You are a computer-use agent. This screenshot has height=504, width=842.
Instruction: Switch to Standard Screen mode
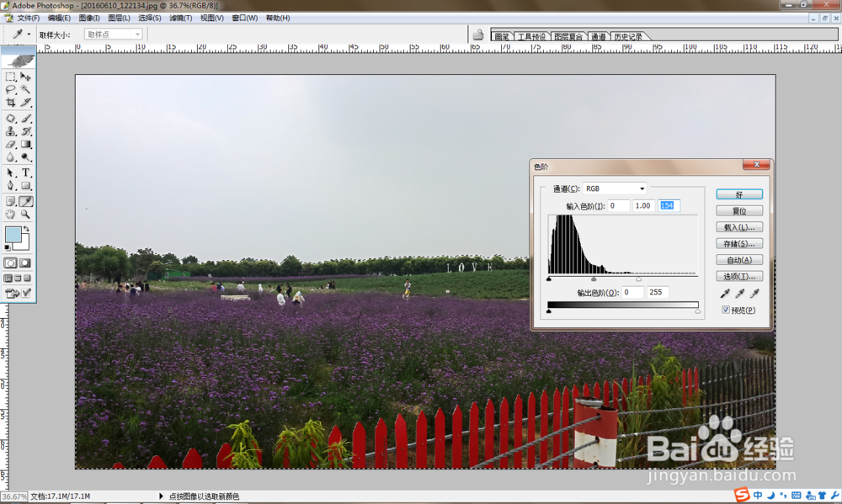pyautogui.click(x=8, y=278)
